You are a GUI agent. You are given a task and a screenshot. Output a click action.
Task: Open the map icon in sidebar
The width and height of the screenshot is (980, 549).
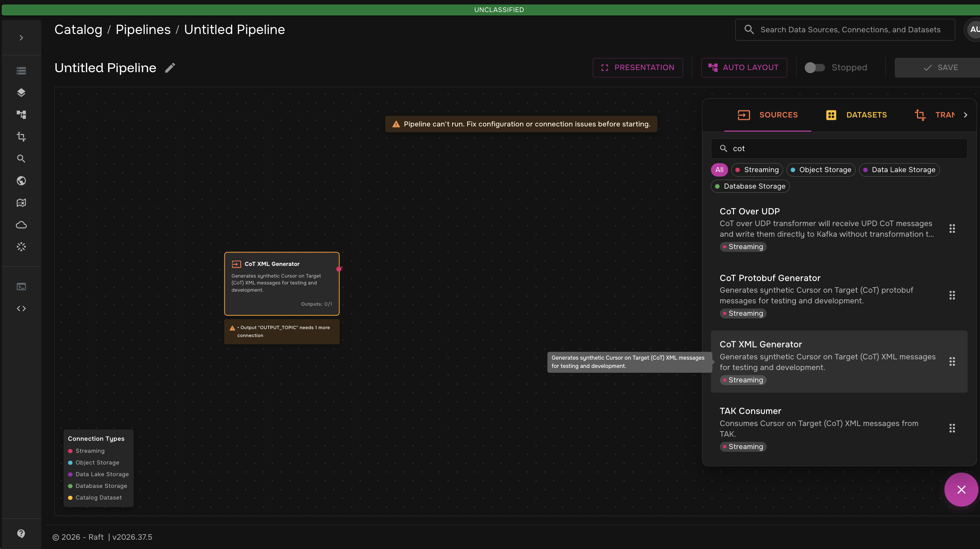coord(21,203)
